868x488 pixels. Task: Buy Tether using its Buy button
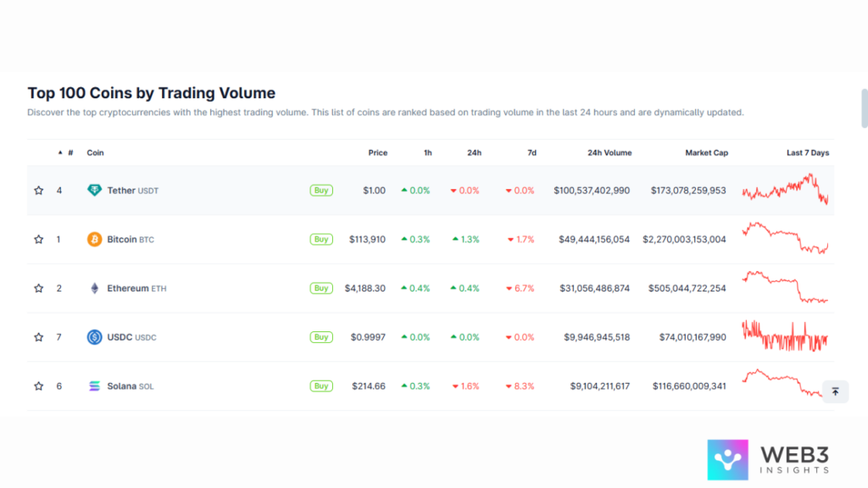pos(321,191)
